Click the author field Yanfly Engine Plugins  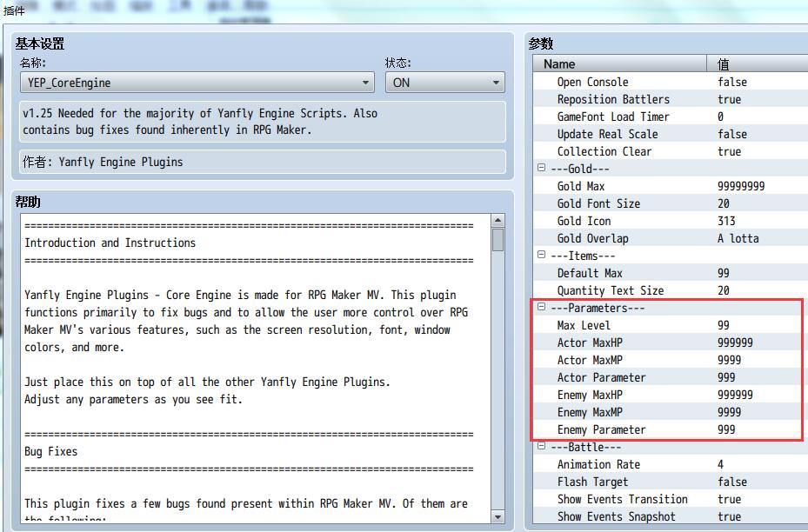click(x=263, y=162)
